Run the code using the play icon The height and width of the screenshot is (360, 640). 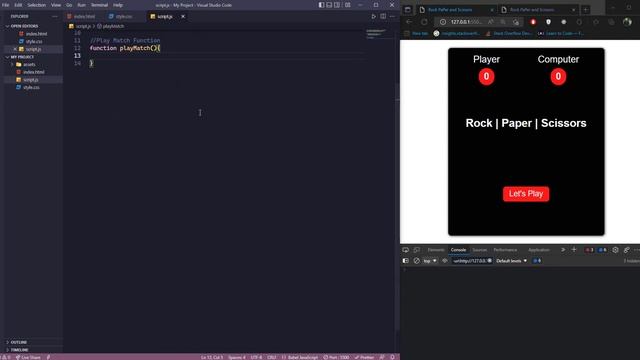[x=373, y=16]
